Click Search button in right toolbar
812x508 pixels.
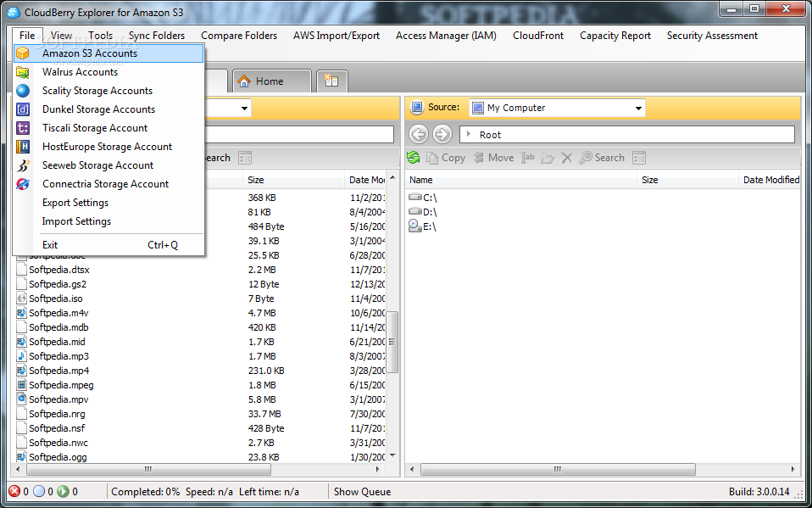(x=602, y=158)
